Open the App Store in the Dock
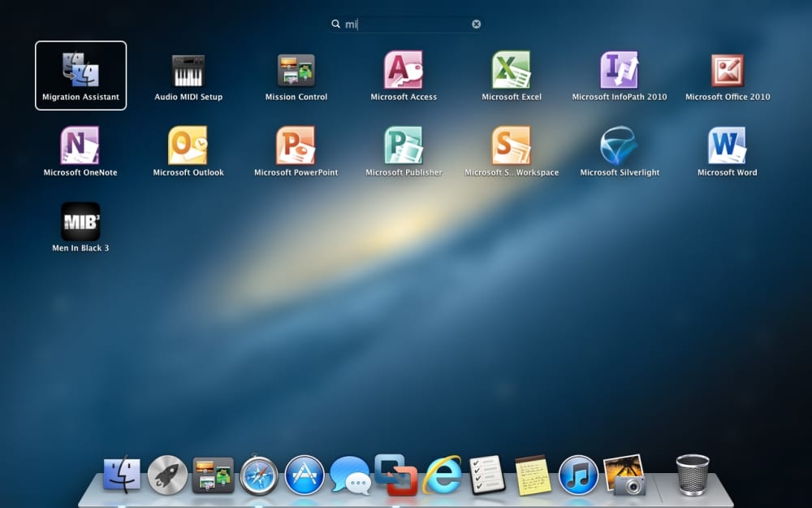Viewport: 812px width, 508px height. point(304,475)
